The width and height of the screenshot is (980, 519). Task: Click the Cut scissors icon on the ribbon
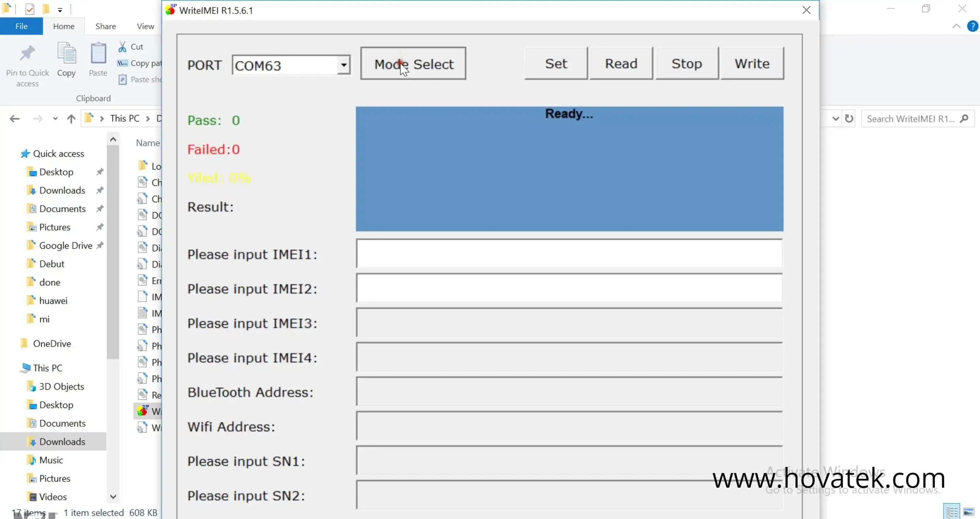click(123, 46)
